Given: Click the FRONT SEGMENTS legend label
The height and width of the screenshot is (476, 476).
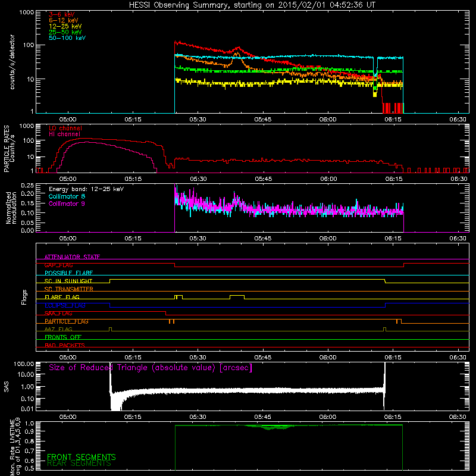Looking at the screenshot, I should [x=82, y=457].
